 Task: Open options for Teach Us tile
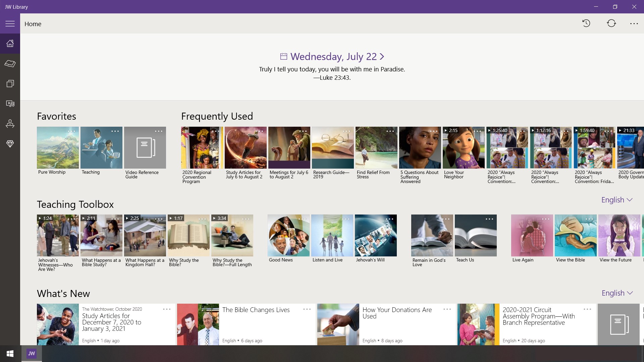[489, 219]
